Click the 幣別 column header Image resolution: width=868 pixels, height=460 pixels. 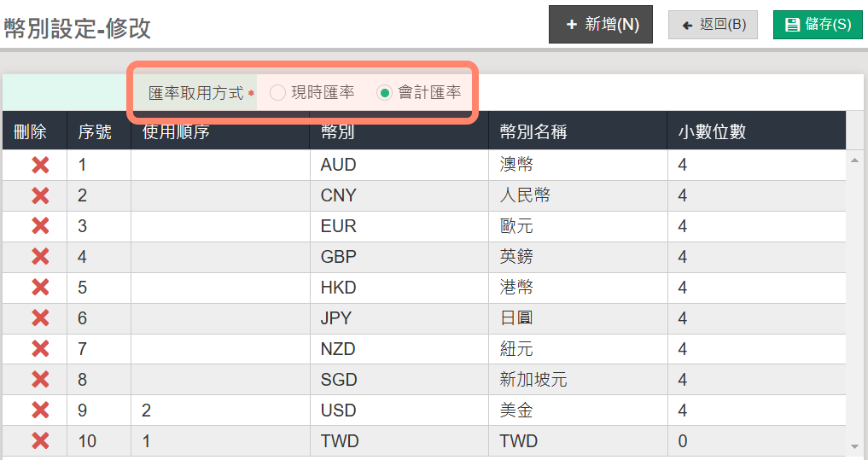pyautogui.click(x=338, y=131)
